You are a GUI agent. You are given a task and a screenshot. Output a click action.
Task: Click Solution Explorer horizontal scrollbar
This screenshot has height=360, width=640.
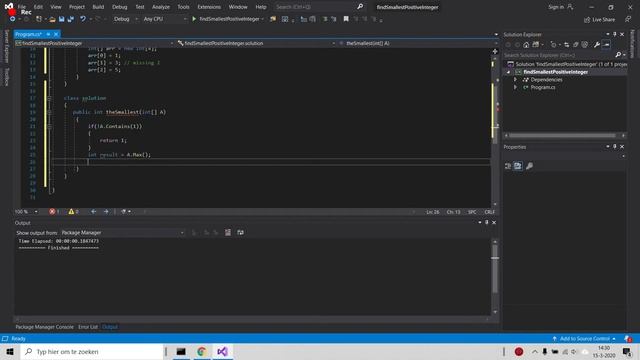(562, 136)
